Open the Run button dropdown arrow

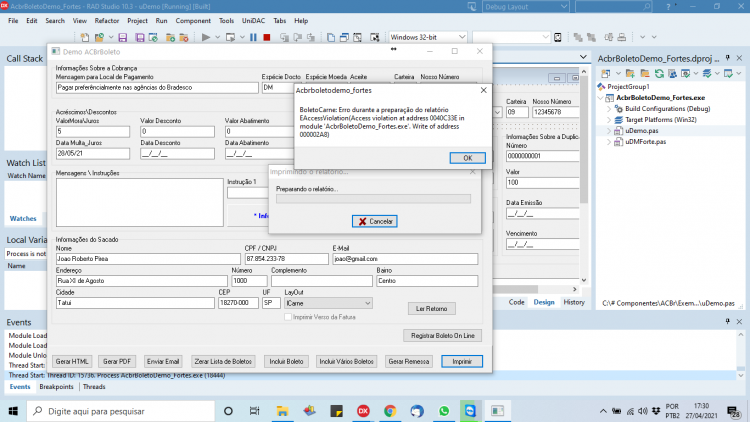click(217, 37)
